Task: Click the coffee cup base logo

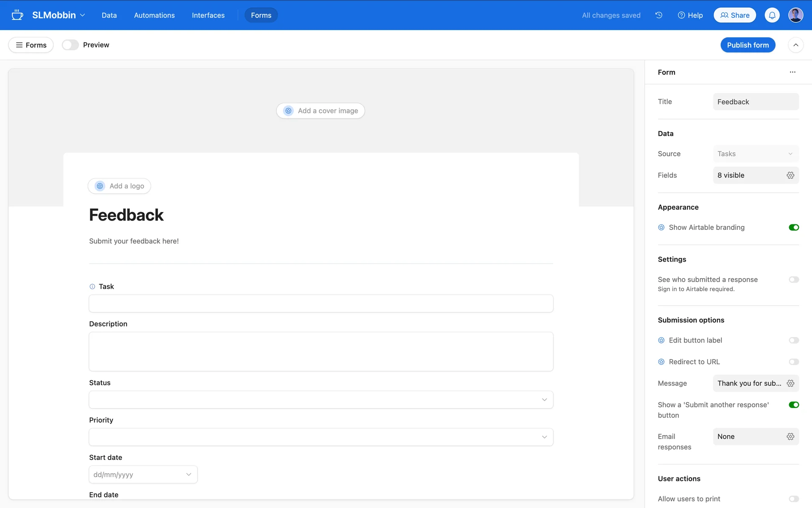Action: tap(17, 15)
